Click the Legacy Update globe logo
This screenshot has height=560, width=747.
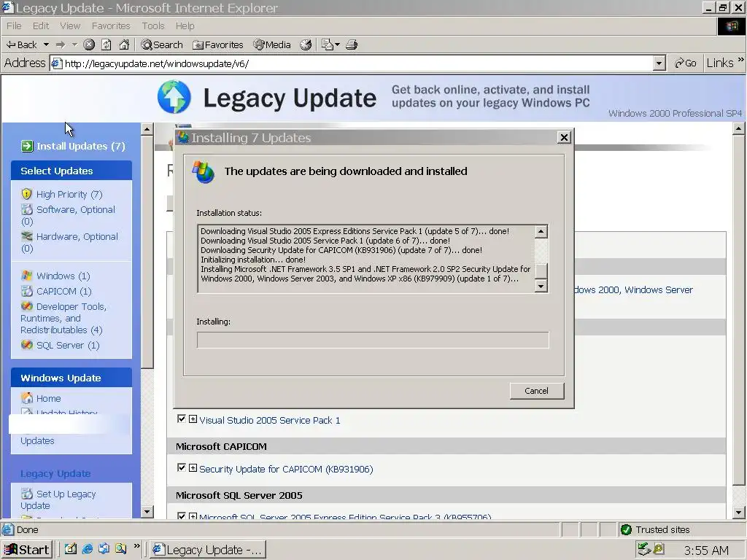coord(174,97)
